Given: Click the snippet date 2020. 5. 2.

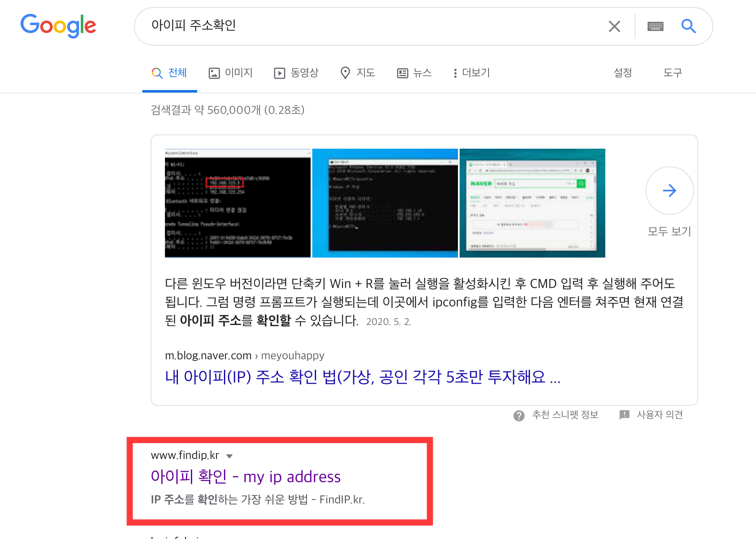Looking at the screenshot, I should [x=388, y=322].
